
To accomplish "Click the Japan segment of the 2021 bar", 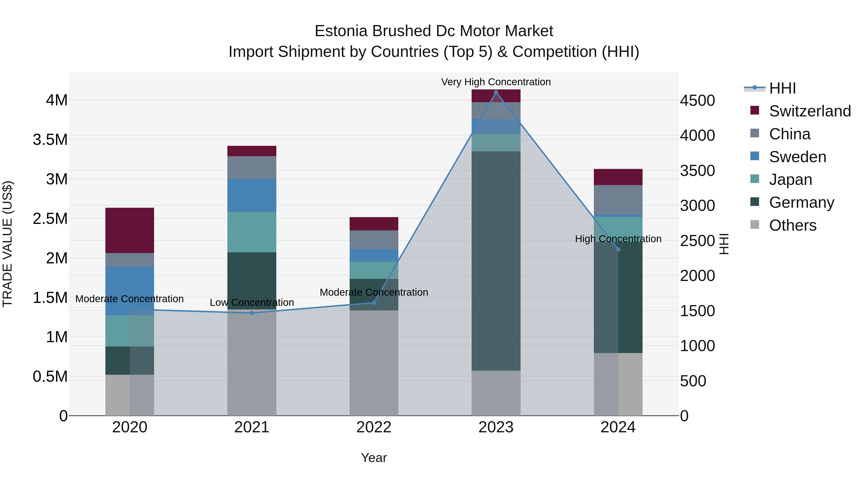I will click(x=252, y=232).
